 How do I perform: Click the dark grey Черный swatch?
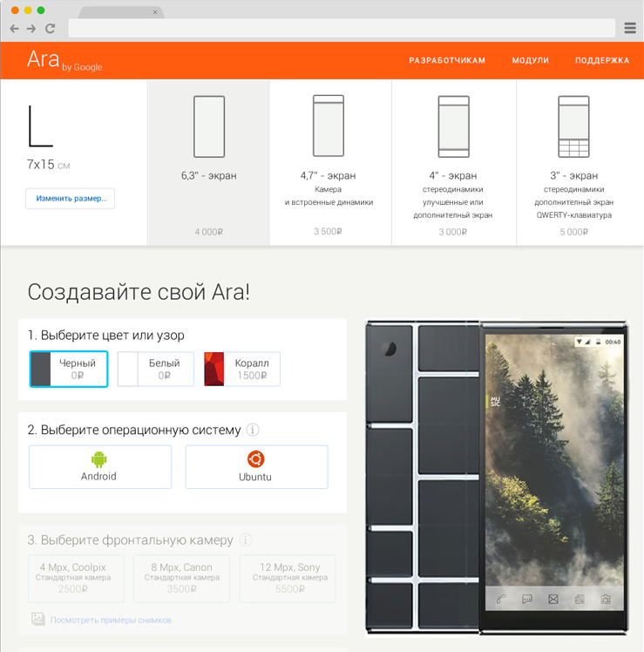41,369
